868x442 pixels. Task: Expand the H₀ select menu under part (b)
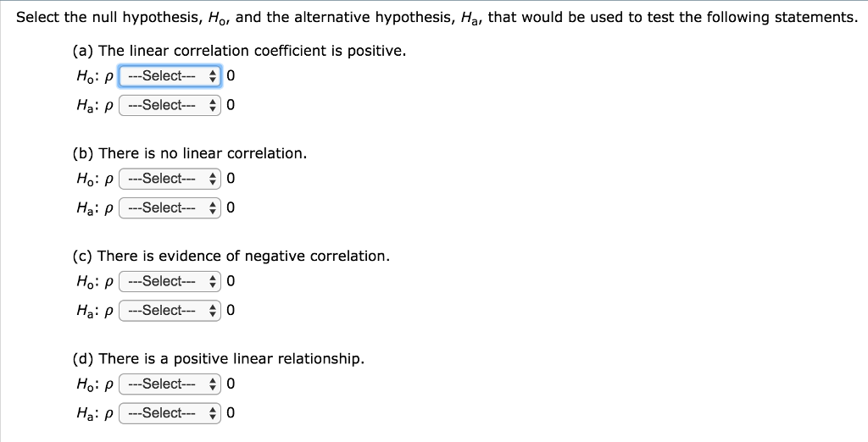(170, 179)
